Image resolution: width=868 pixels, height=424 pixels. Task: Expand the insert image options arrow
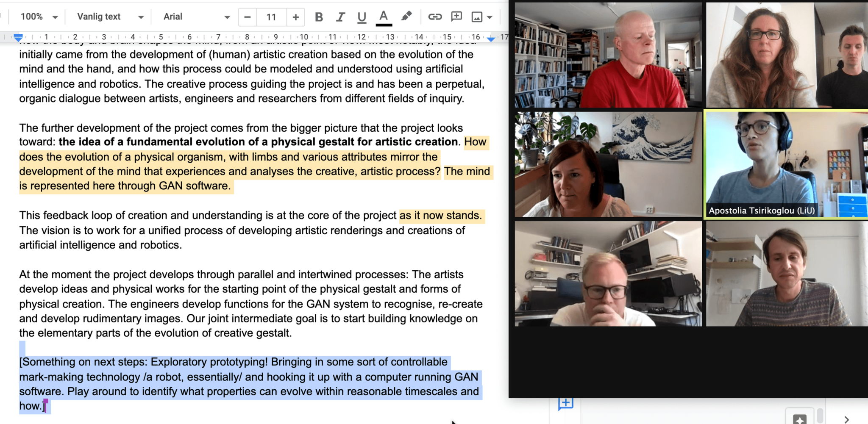coord(490,17)
